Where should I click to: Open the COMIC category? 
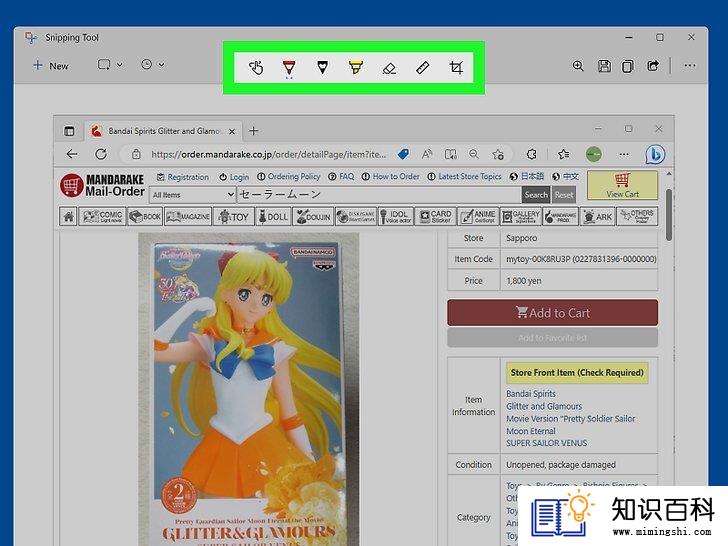coord(102,216)
